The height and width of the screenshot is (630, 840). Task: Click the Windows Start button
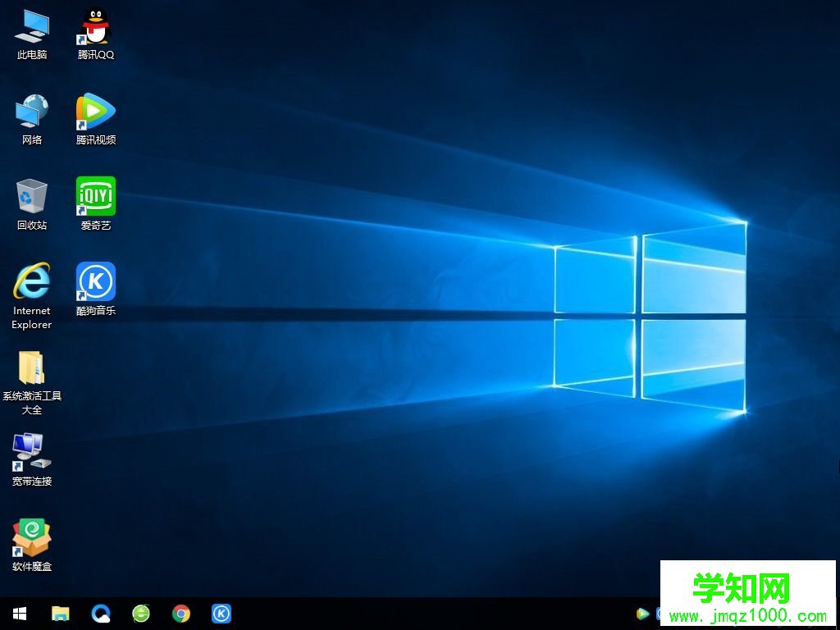(18, 614)
